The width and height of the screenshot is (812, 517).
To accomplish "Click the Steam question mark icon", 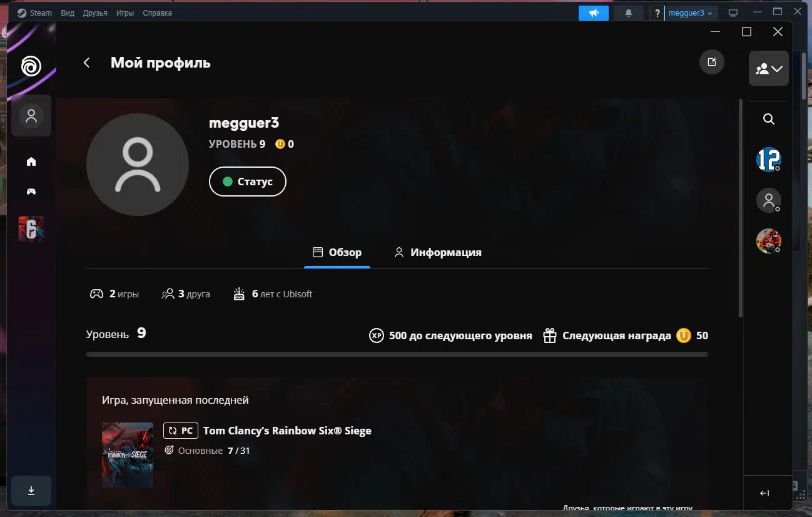I will point(657,13).
